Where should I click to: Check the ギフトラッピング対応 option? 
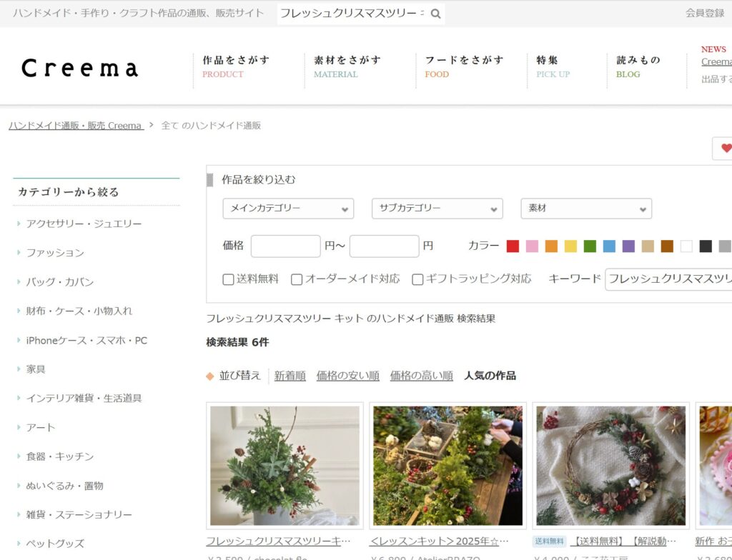(x=417, y=279)
